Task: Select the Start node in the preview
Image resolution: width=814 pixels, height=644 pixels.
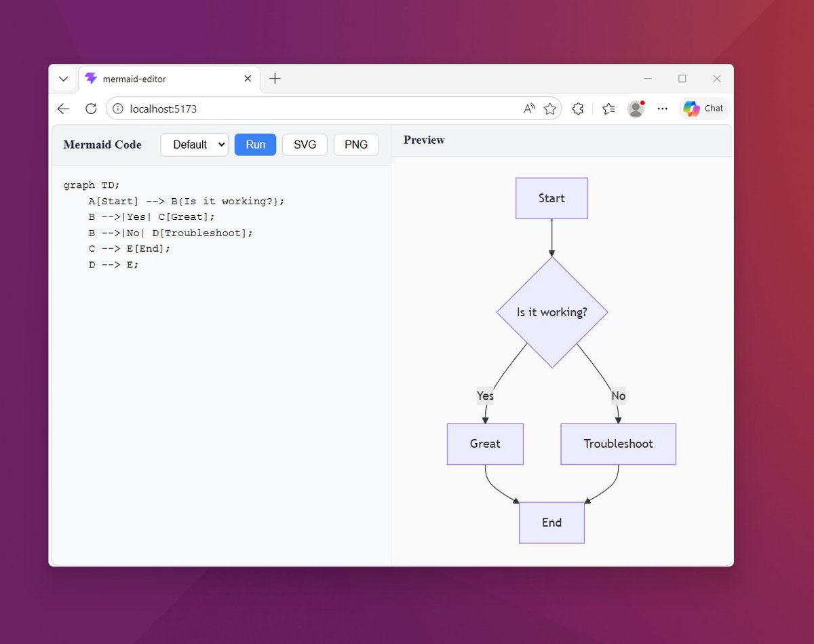Action: pyautogui.click(x=551, y=198)
